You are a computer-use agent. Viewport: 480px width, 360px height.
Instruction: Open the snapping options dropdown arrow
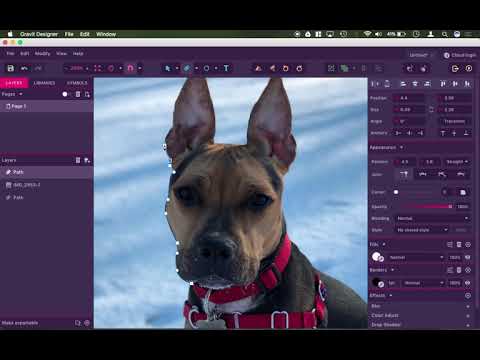[x=140, y=68]
